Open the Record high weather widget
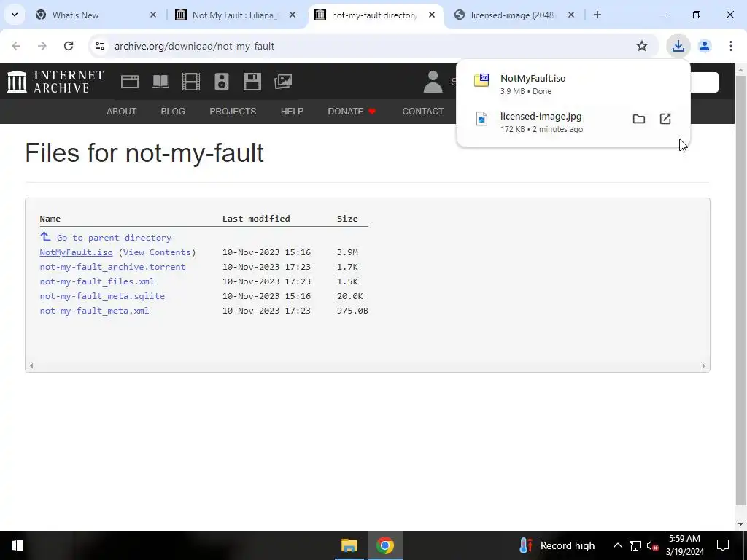This screenshot has width=747, height=560. (557, 545)
